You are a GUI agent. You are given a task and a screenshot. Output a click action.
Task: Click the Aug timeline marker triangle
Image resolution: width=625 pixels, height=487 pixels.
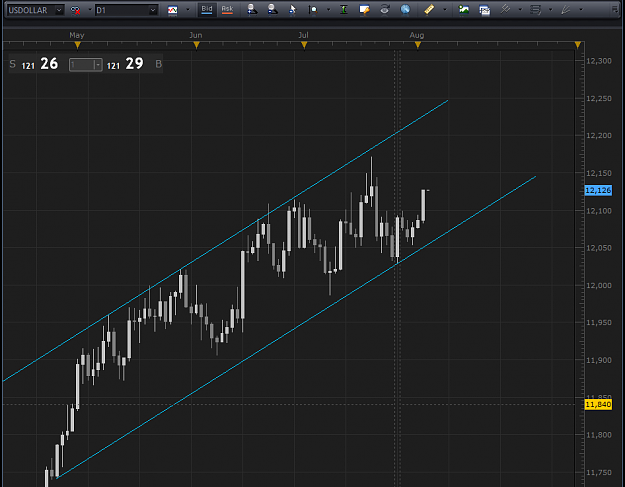[418, 46]
